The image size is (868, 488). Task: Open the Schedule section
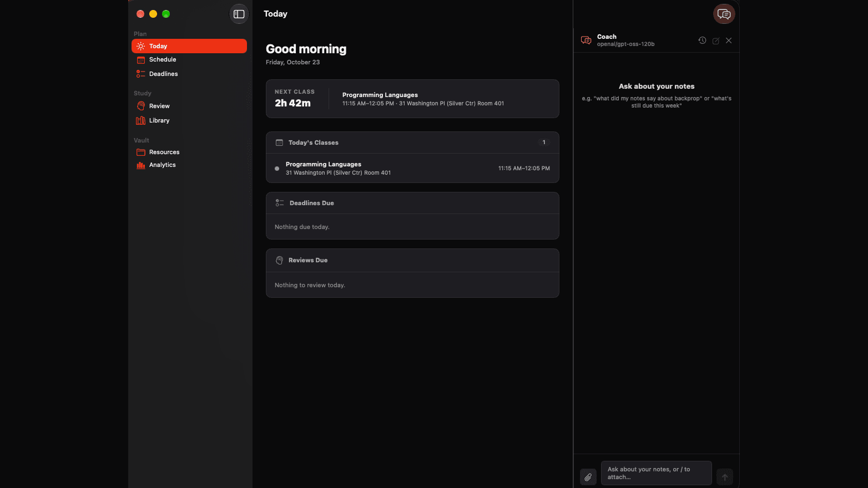click(189, 59)
